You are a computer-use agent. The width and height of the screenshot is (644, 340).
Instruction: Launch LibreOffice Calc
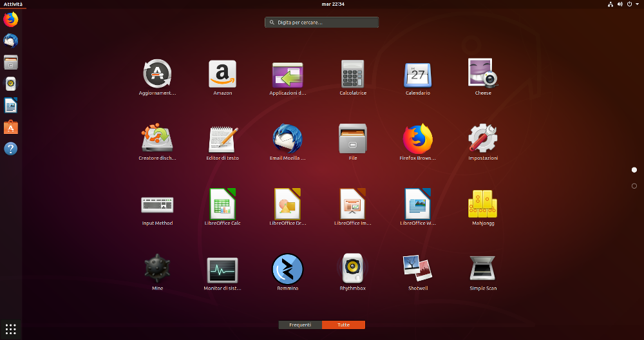[222, 203]
